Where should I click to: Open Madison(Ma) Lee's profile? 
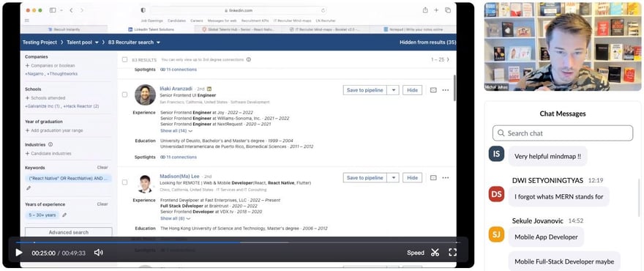[179, 176]
